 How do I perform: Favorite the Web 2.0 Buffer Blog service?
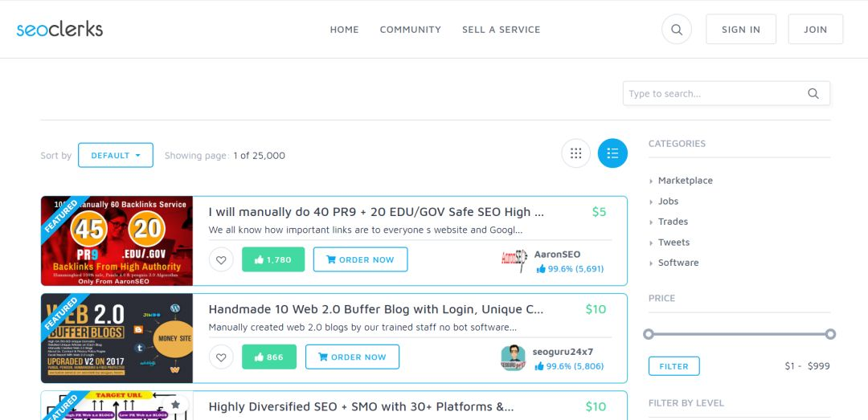221,357
